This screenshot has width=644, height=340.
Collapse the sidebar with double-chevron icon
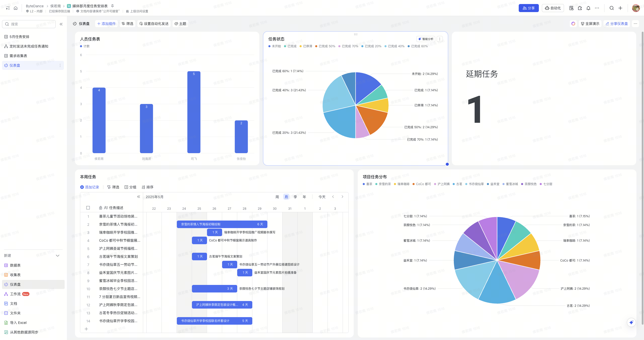(61, 24)
